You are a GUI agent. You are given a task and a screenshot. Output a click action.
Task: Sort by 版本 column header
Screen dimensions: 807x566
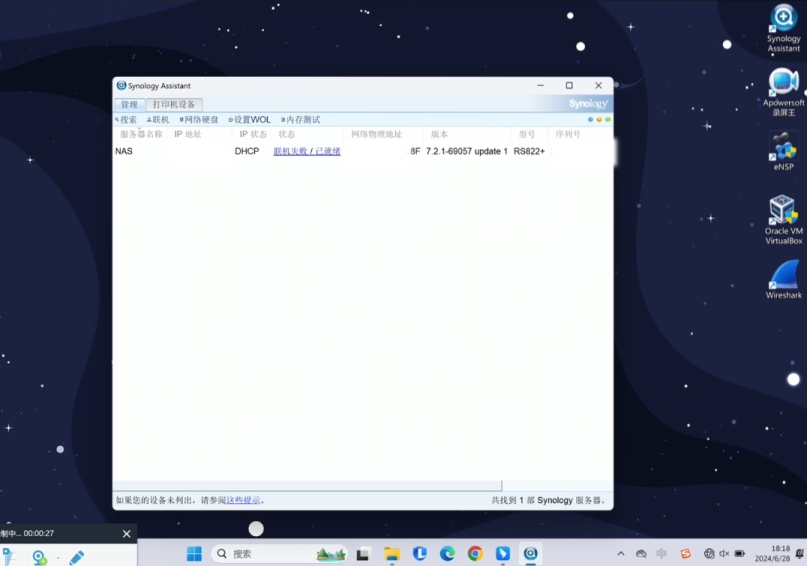click(x=439, y=134)
